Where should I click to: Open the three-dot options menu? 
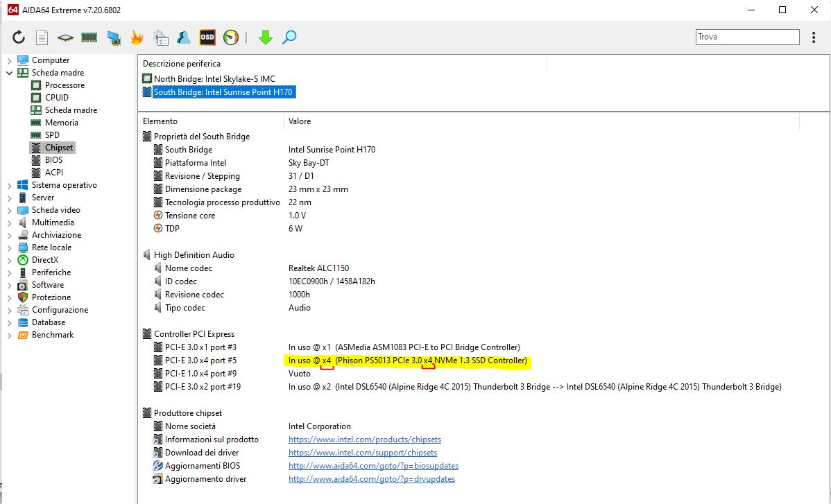tap(814, 37)
